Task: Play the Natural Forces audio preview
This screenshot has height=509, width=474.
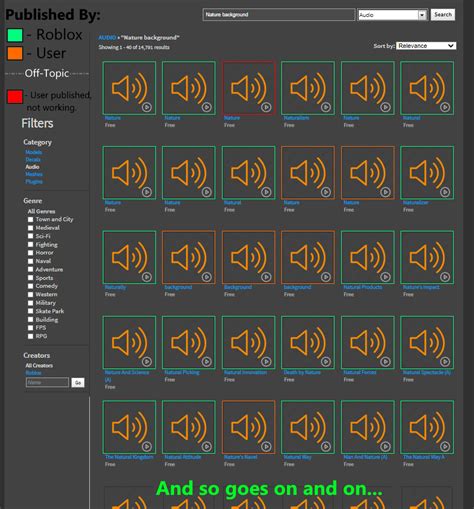Action: click(x=385, y=362)
